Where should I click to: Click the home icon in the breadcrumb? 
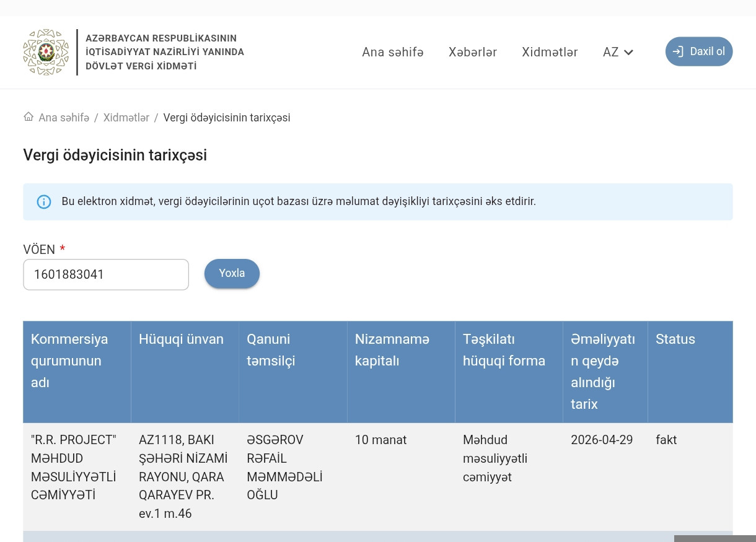click(x=29, y=117)
